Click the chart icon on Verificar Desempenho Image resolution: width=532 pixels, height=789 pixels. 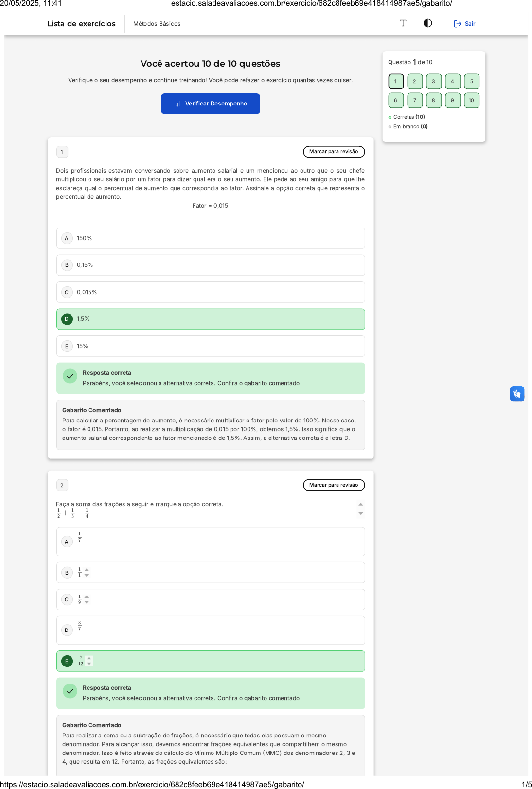178,104
